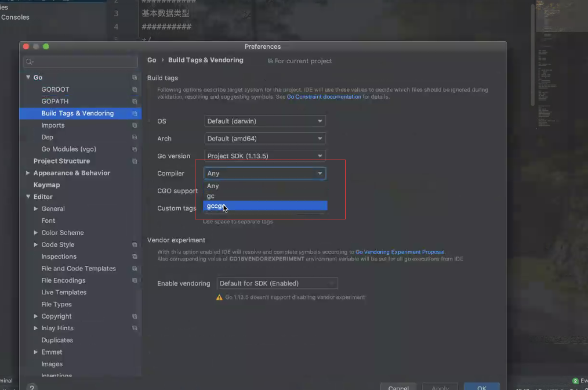This screenshot has width=588, height=390.
Task: Open the Arch dropdown showing Default (amd64)
Action: coord(265,139)
